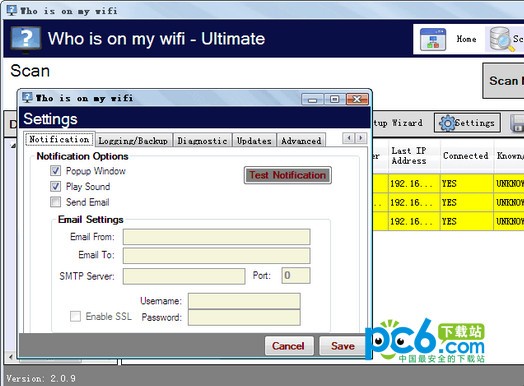Click the main window horizontal scrollbar left arrow
Viewport: 524px width, 386px height.
point(11,357)
